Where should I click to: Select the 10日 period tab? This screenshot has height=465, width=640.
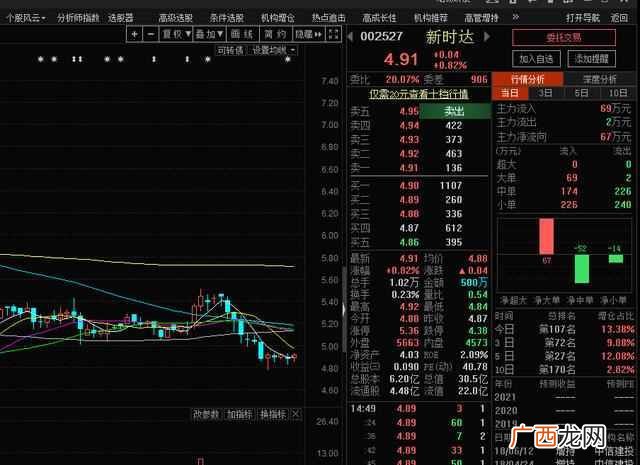point(618,93)
